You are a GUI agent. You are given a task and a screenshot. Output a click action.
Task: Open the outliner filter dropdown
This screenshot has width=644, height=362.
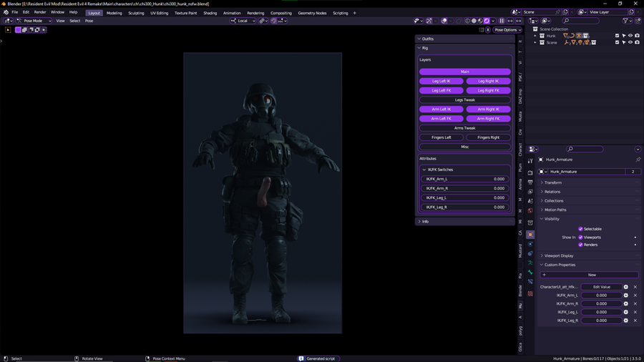coord(627,21)
